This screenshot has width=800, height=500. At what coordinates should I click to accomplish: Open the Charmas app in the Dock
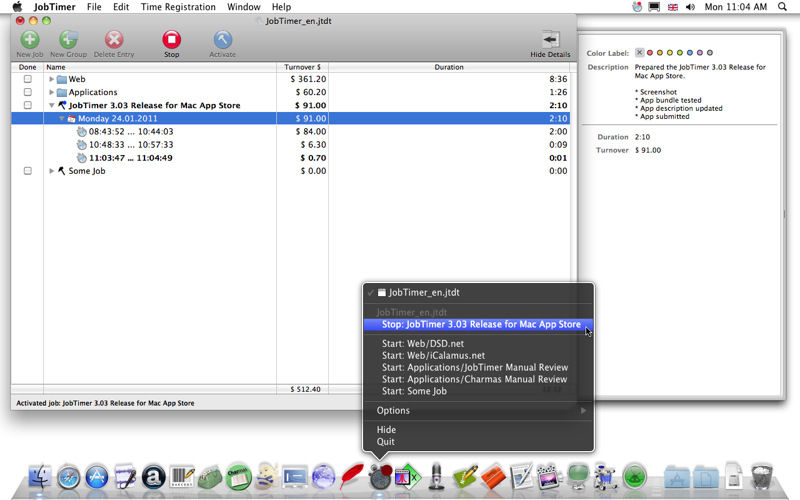[239, 478]
